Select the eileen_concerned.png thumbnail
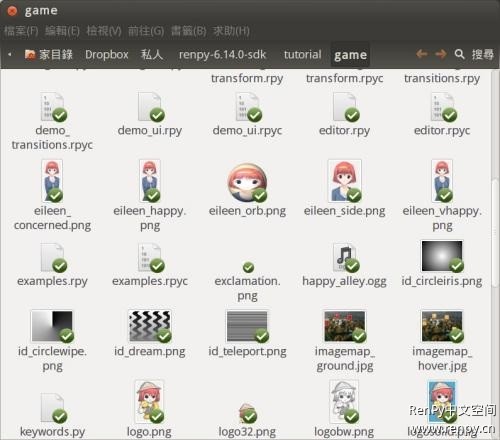 tap(52, 181)
